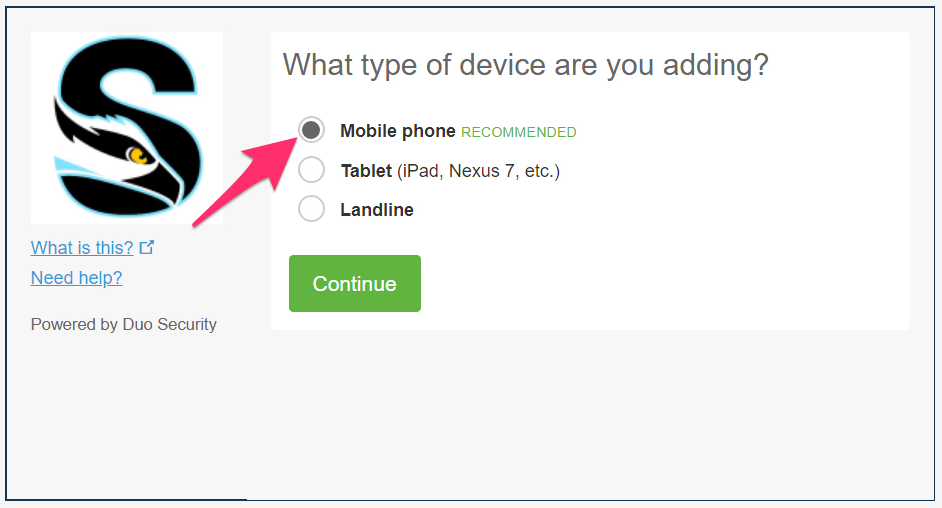The image size is (942, 508).
Task: Click the external link icon beside "What is this?"
Action: pos(147,247)
